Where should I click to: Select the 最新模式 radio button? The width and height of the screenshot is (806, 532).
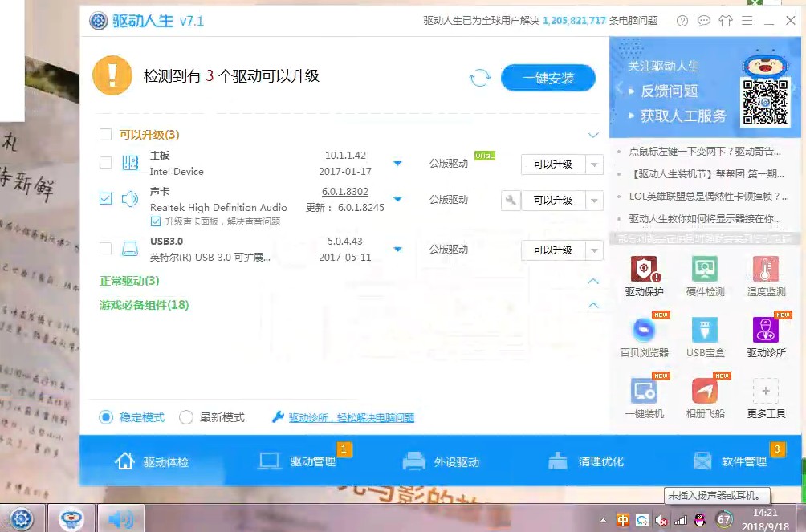coord(186,417)
